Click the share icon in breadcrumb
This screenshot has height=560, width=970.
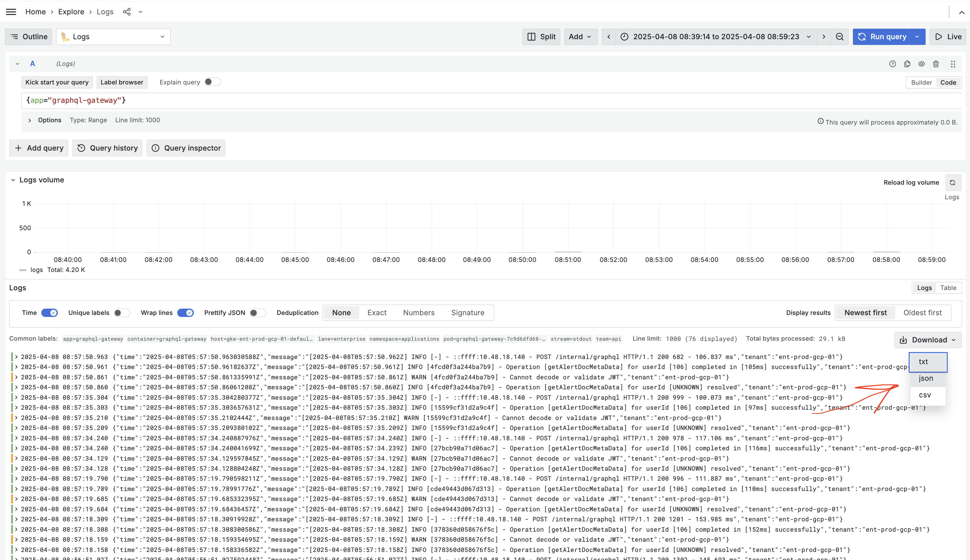(x=127, y=12)
